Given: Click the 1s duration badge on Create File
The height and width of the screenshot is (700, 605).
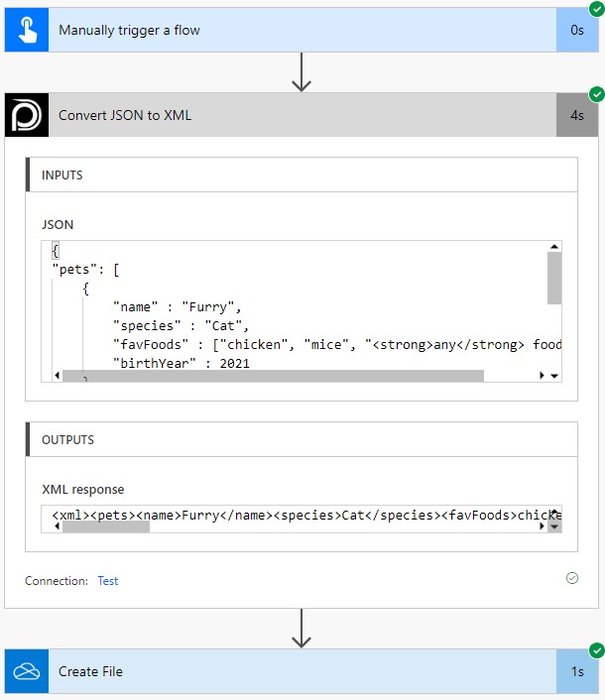Looking at the screenshot, I should 576,671.
